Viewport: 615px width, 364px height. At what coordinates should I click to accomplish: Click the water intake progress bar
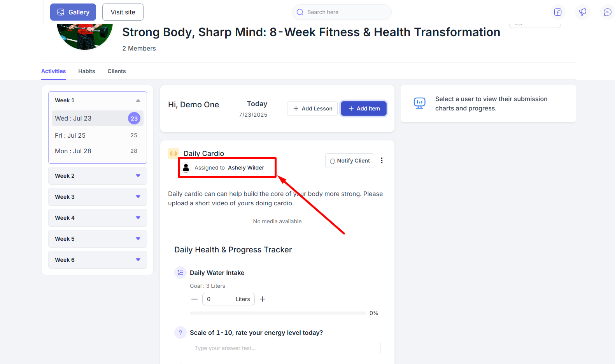click(x=278, y=313)
